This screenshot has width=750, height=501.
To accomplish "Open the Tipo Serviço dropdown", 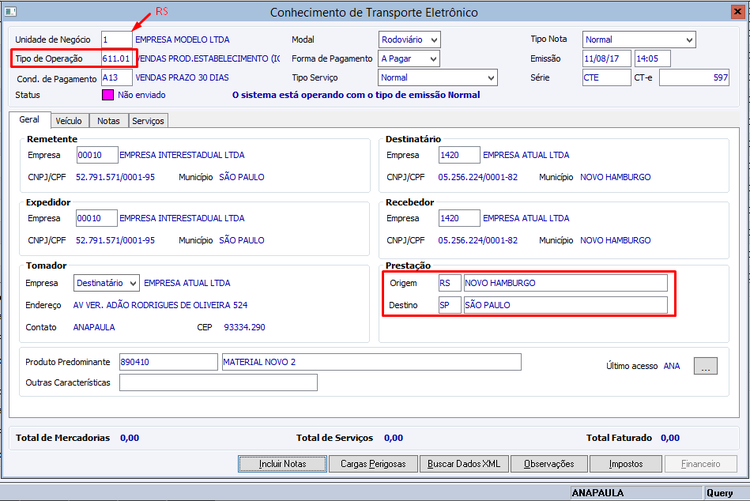I will 438,78.
